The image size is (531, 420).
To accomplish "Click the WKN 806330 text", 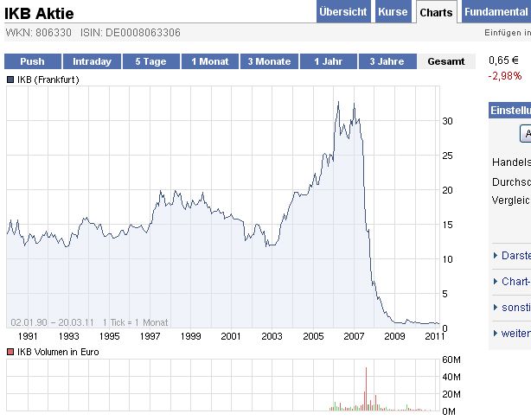I will point(39,33).
